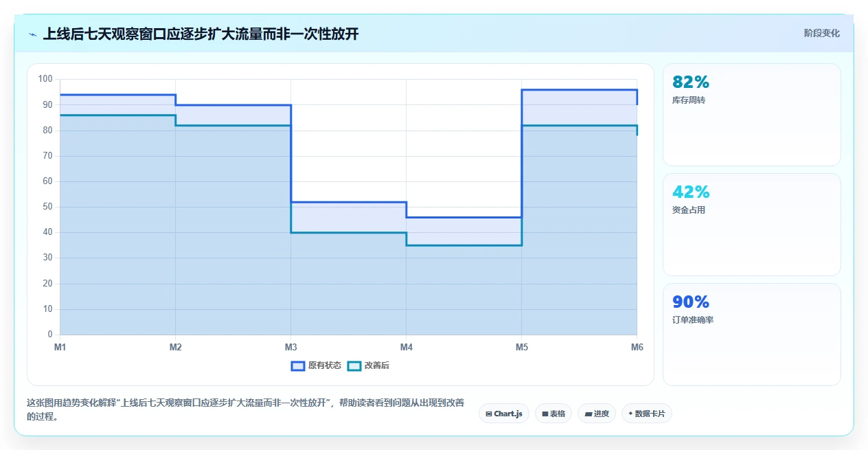Click the 阶段变化 label in header
This screenshot has width=868, height=450.
pos(821,33)
